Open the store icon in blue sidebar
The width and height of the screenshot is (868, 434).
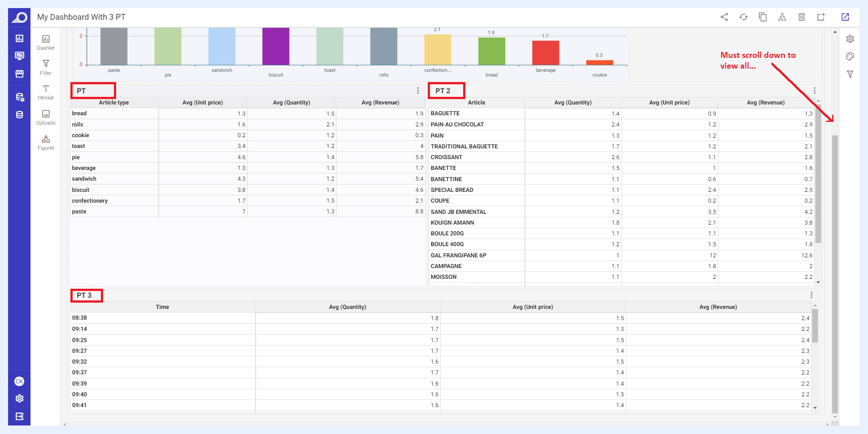point(19,74)
